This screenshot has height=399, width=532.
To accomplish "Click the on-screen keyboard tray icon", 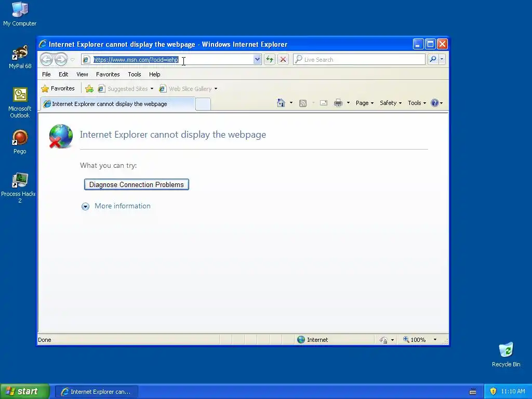I will tap(473, 392).
